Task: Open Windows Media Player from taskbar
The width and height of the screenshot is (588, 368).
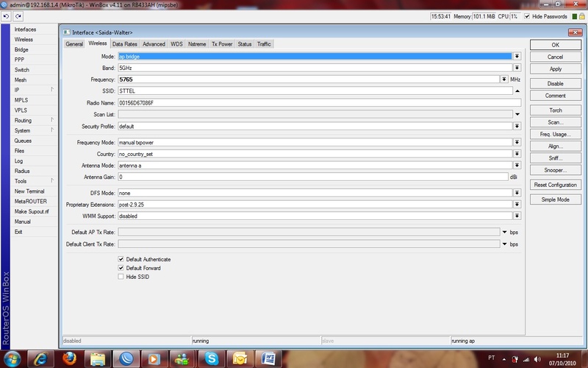Action: point(154,359)
